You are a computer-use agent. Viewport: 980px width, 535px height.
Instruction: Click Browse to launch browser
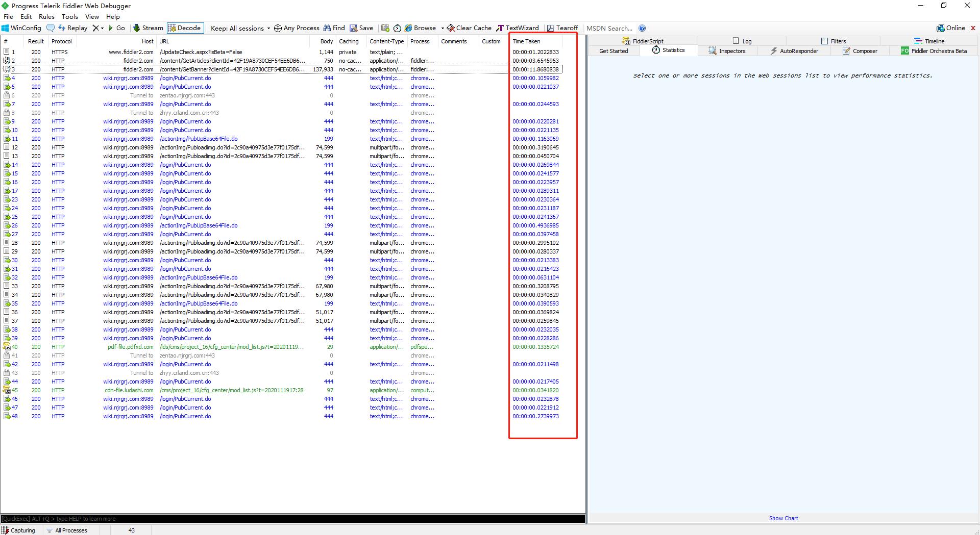pos(421,28)
